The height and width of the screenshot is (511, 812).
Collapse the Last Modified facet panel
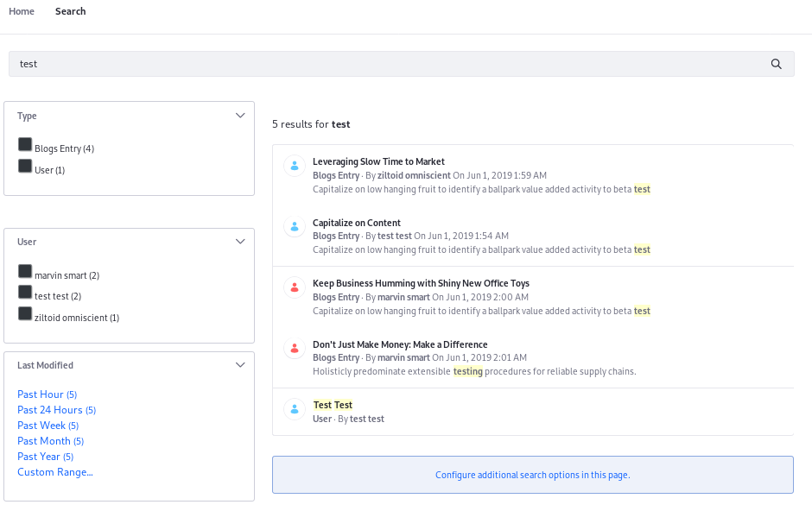click(240, 364)
